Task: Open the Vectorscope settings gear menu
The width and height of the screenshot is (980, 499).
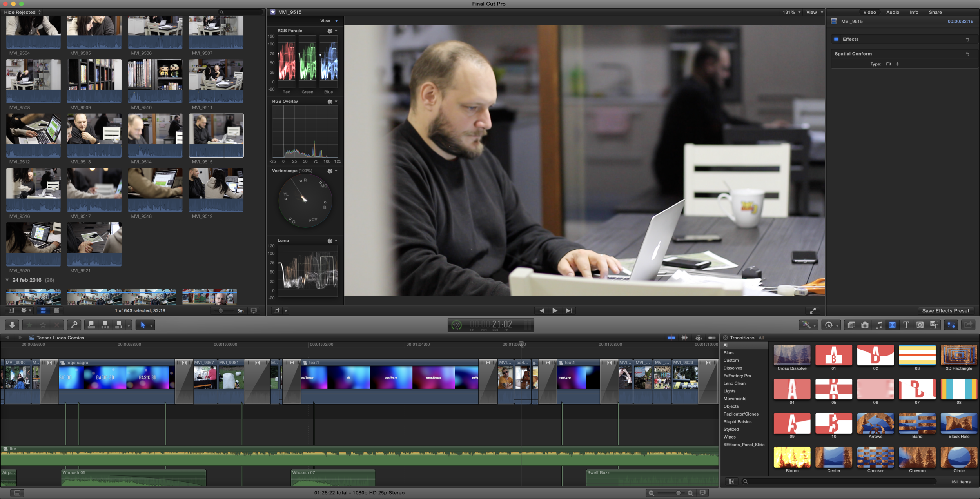Action: (332, 171)
